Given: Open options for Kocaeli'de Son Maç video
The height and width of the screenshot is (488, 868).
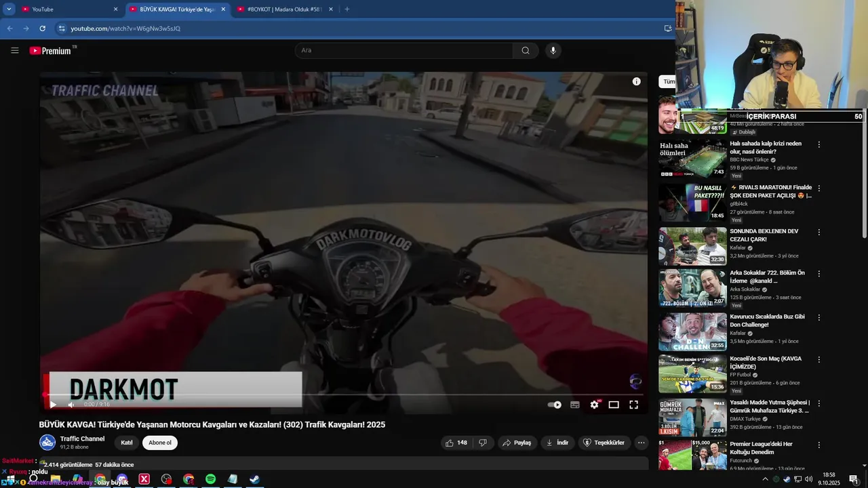Looking at the screenshot, I should (818, 360).
